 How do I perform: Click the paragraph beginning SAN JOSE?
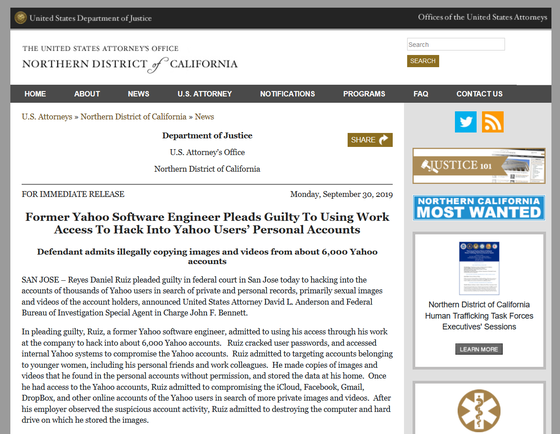(202, 296)
